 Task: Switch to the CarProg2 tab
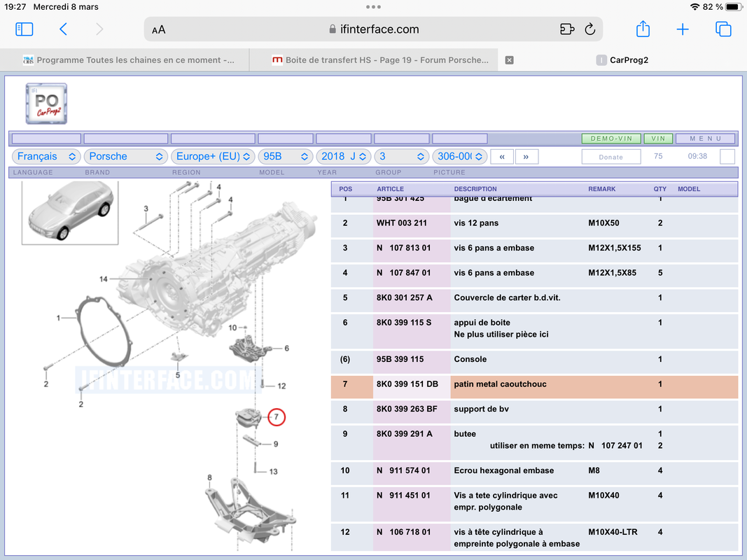tap(622, 60)
